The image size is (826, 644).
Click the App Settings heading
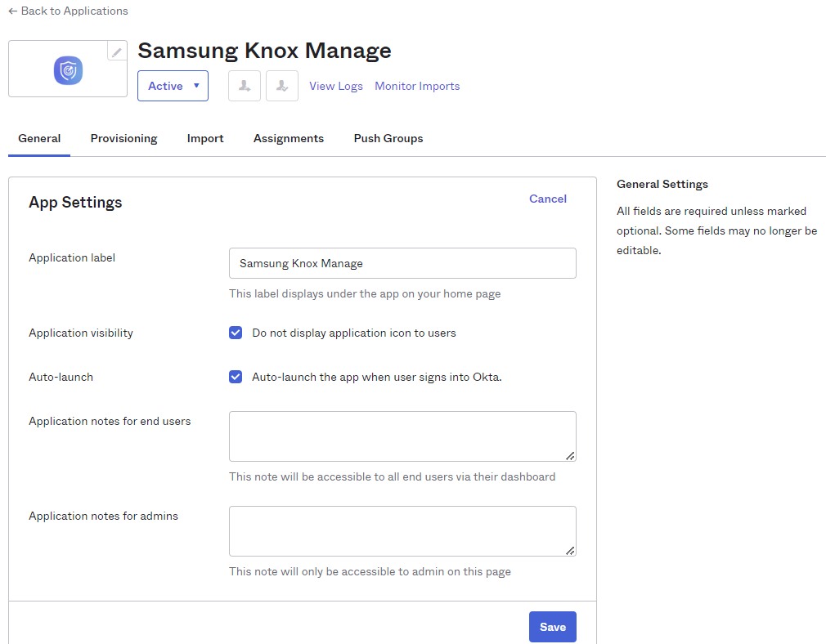coord(75,202)
